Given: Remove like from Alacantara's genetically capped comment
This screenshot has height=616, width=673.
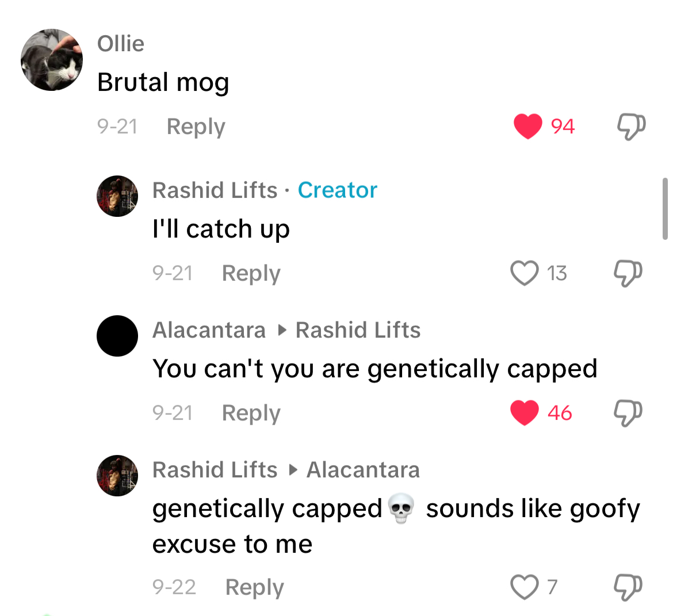Looking at the screenshot, I should (525, 412).
